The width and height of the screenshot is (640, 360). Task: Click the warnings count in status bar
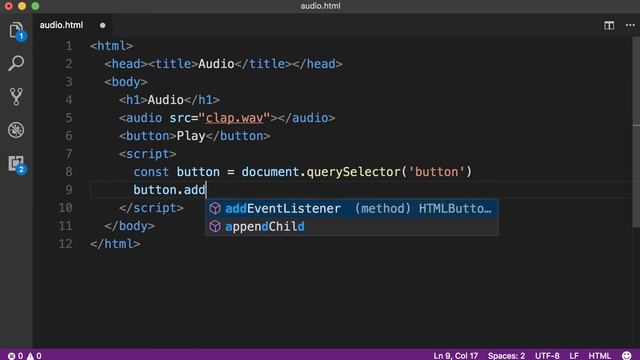(34, 356)
